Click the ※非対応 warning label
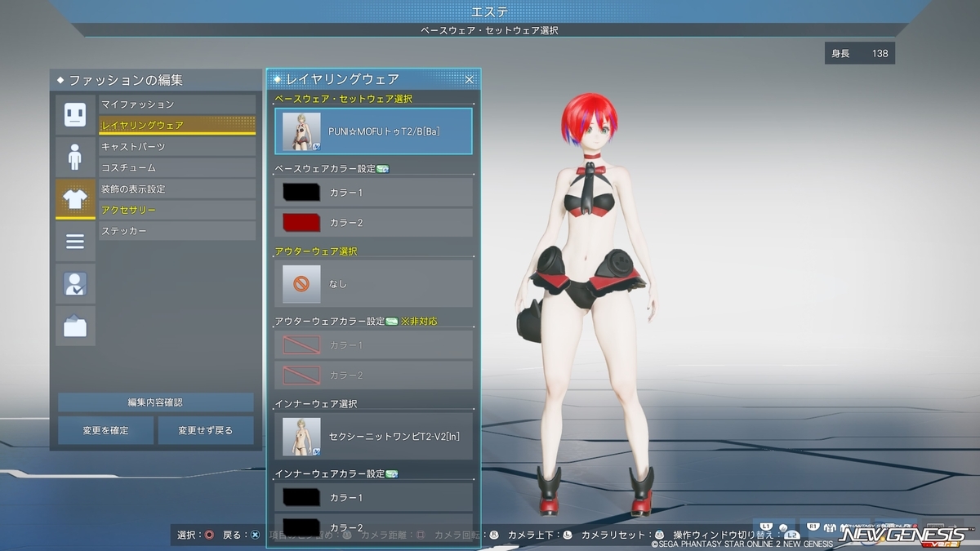Viewport: 980px width, 551px height. click(x=419, y=322)
